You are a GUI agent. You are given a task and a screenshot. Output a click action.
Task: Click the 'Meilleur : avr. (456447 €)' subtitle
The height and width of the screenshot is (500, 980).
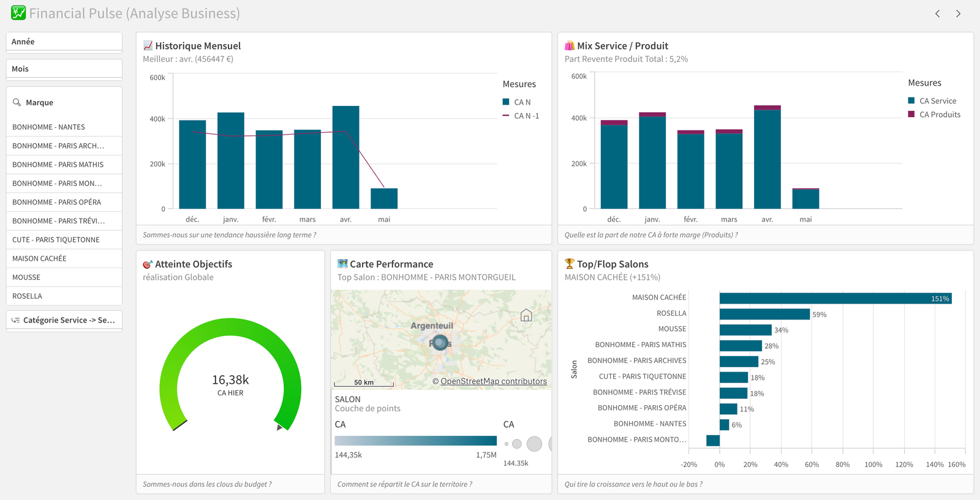(x=188, y=59)
